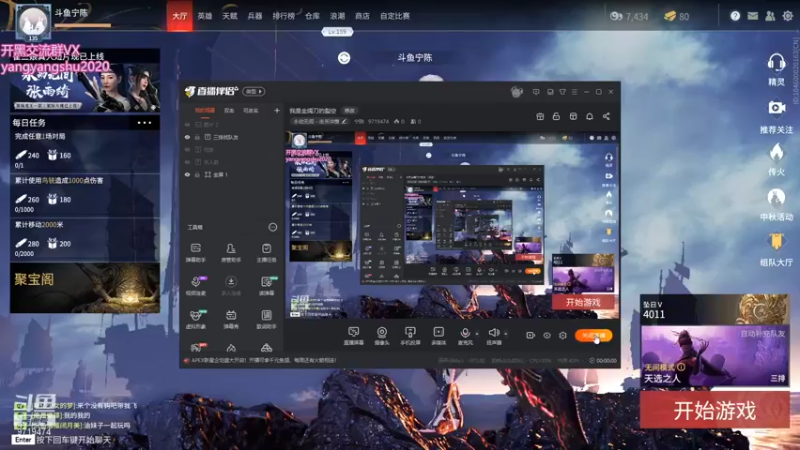Open the 歌词助手 tool

point(266,319)
